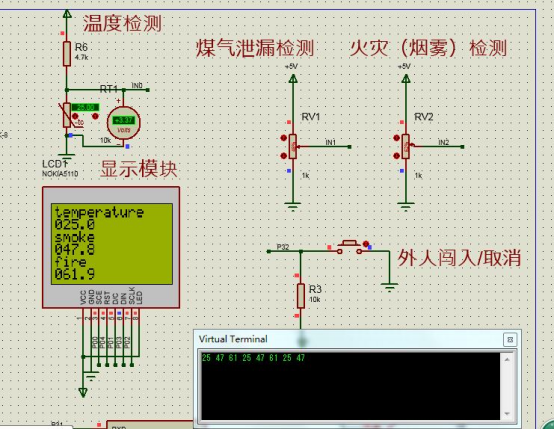Screen dimensions: 554x429
Task: Select the RV2 potentiometer body
Action: pos(406,147)
